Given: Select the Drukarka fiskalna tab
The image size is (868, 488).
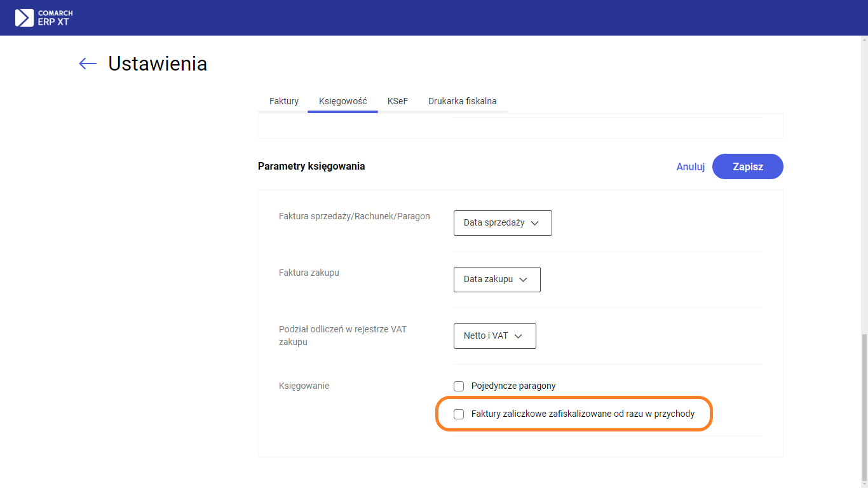Looking at the screenshot, I should (x=462, y=101).
